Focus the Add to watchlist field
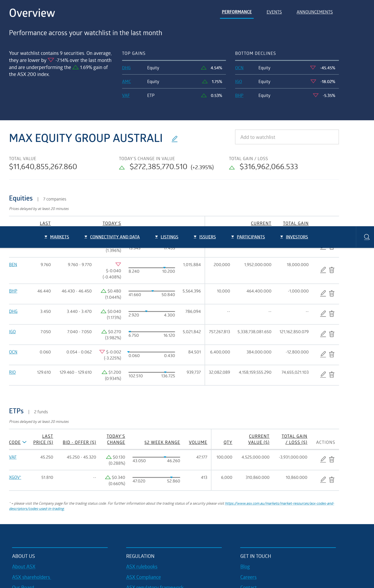374x588 pixels. pyautogui.click(x=287, y=137)
